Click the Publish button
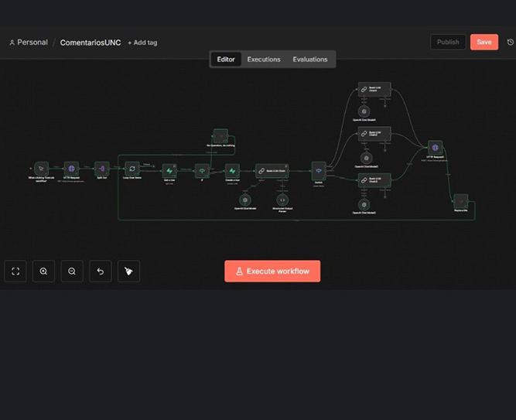Image resolution: width=516 pixels, height=420 pixels. pyautogui.click(x=448, y=42)
